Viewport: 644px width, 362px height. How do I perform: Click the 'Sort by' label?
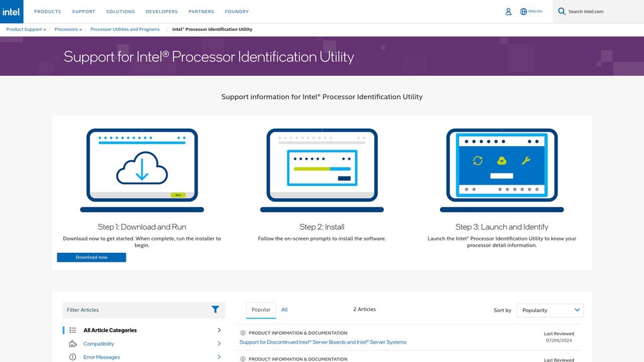(503, 310)
